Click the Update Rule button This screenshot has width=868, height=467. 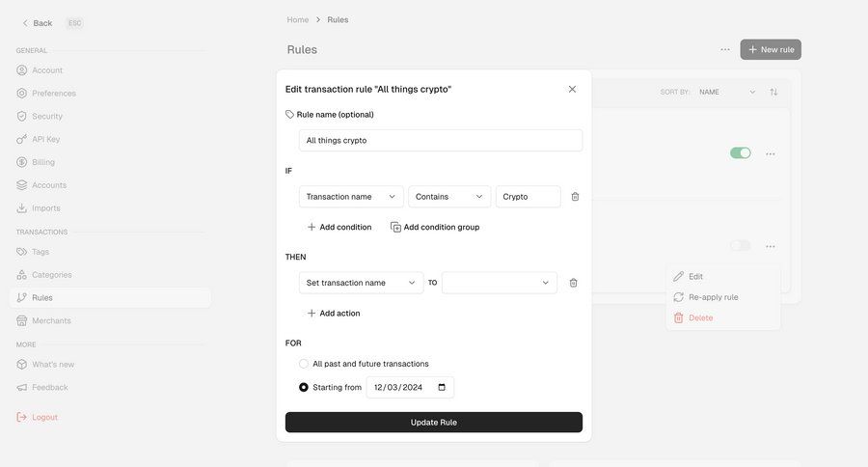(x=433, y=422)
